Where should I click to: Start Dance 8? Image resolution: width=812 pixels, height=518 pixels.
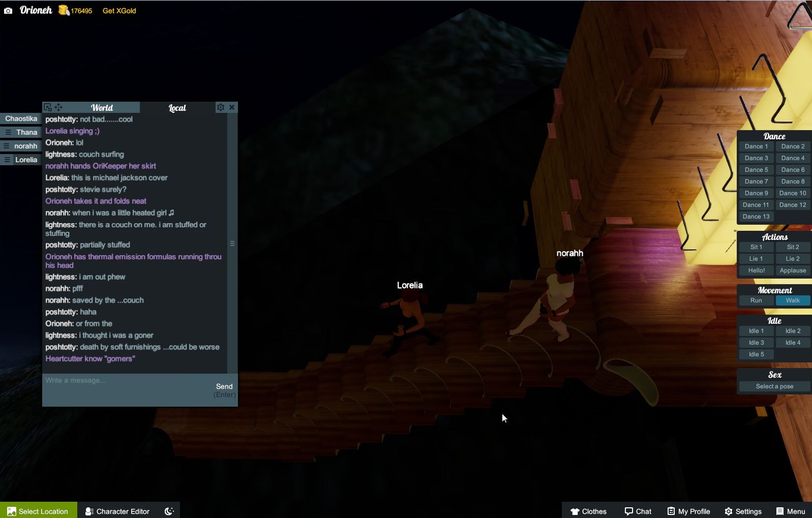pyautogui.click(x=793, y=181)
